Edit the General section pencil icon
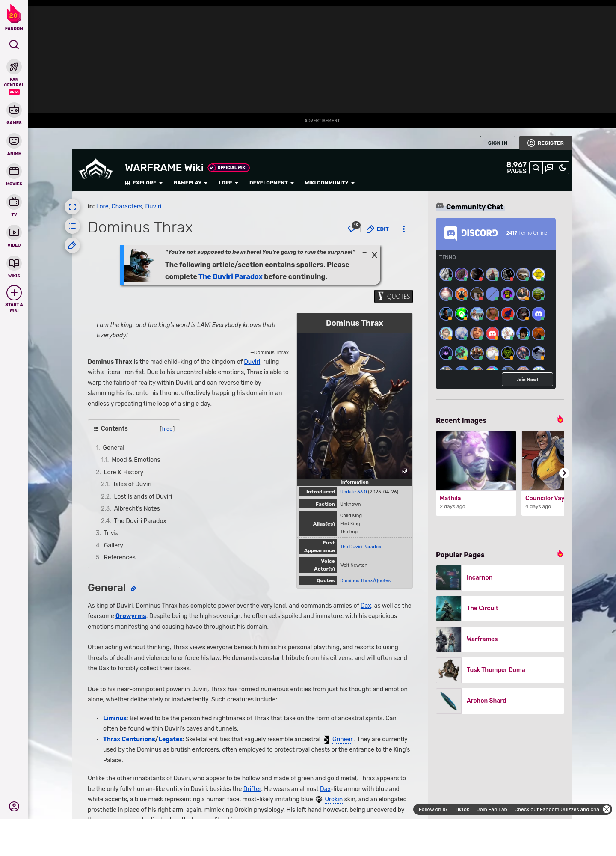The width and height of the screenshot is (616, 856). [x=133, y=588]
